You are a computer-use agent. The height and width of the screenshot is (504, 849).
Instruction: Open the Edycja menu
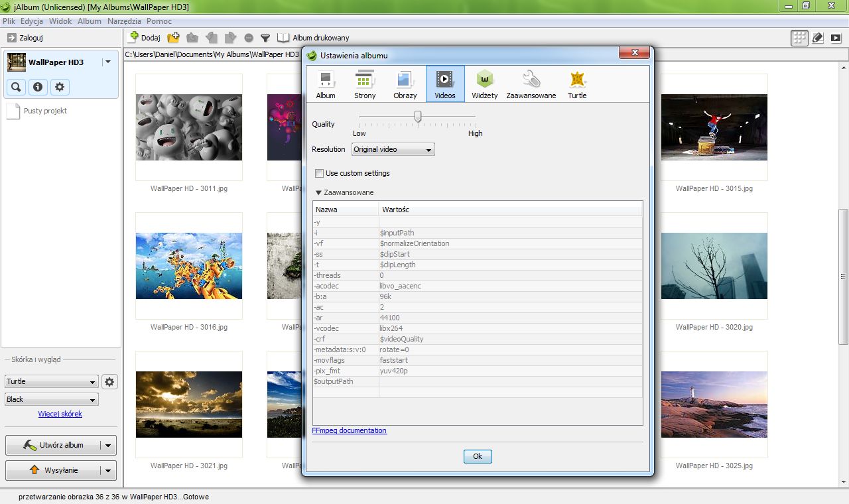click(x=32, y=21)
